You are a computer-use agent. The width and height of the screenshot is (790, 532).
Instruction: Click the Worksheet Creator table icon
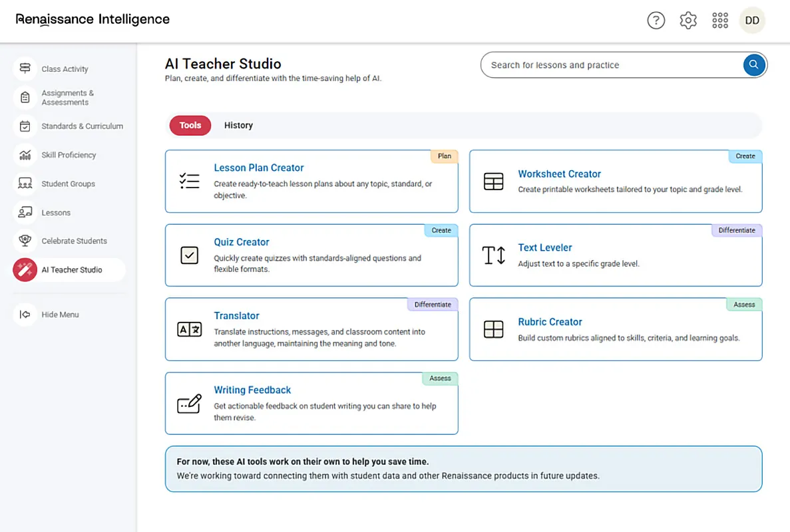click(x=493, y=181)
